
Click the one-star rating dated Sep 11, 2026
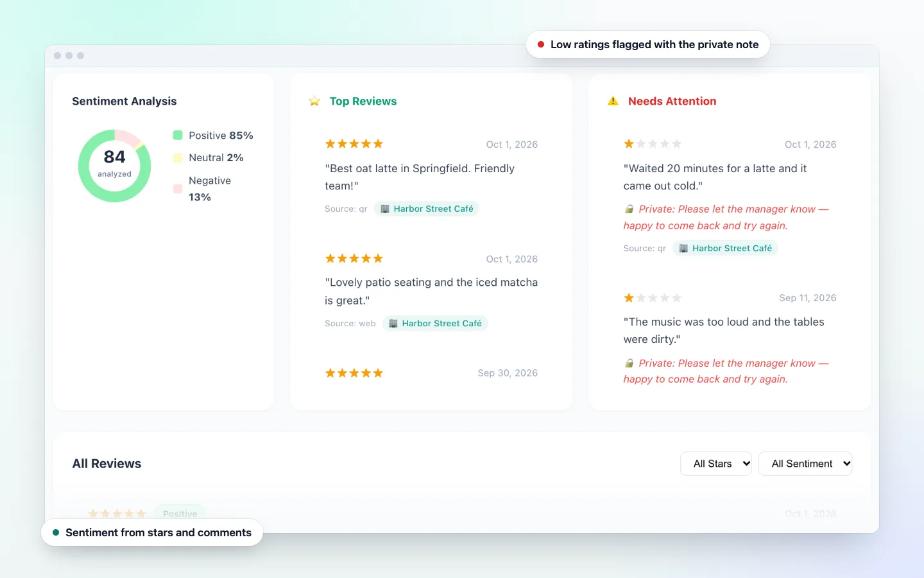pos(653,298)
